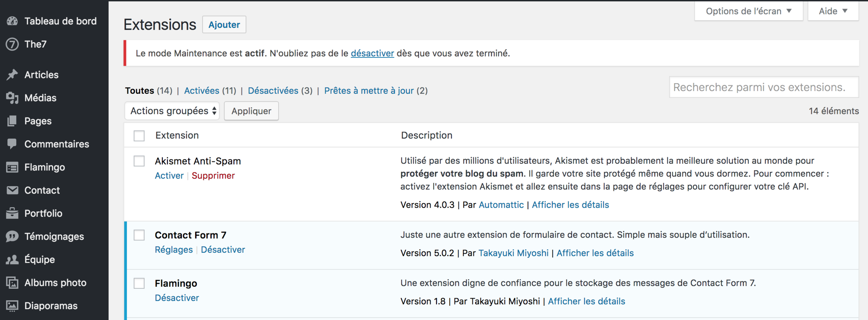This screenshot has height=320, width=868.
Task: Open the Commentaires menu label
Action: point(57,144)
